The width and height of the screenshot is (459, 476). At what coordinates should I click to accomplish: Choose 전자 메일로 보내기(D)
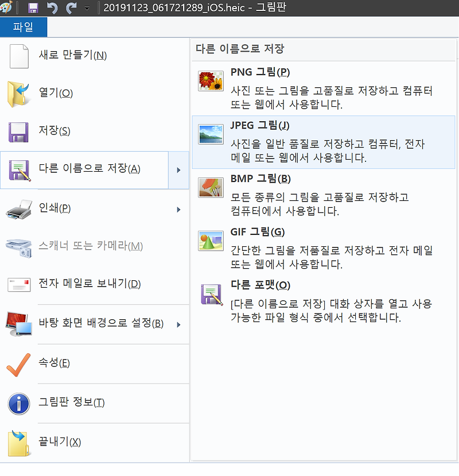point(95,284)
